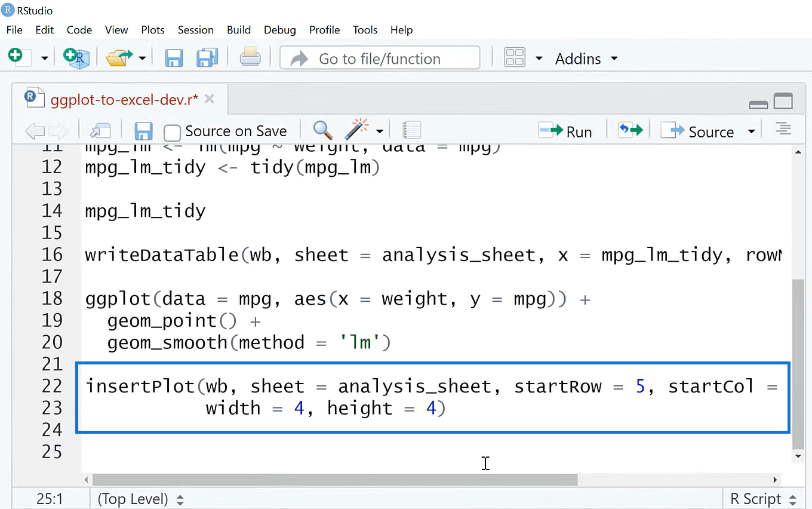Screen dimensions: 812x509
Task: Click the Re-run previous code icon
Action: coord(630,130)
